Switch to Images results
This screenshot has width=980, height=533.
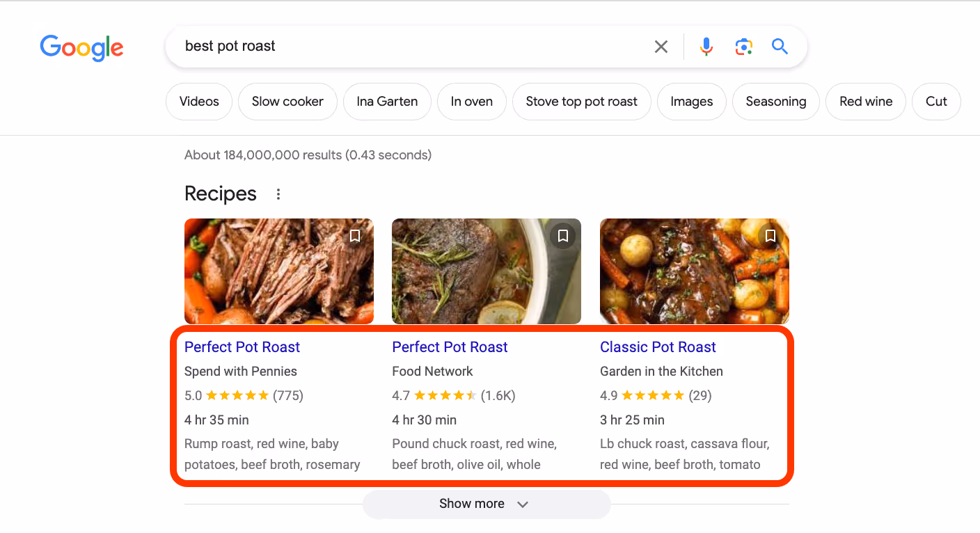[692, 102]
